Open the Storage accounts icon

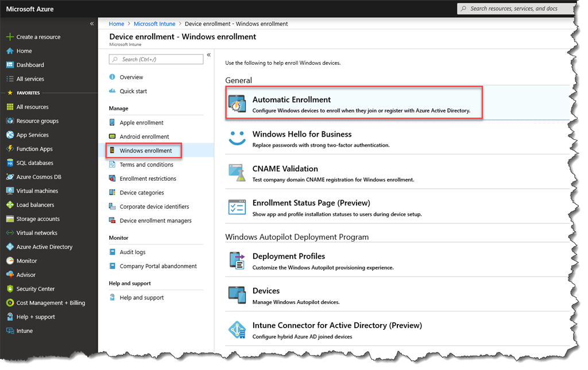(10, 219)
